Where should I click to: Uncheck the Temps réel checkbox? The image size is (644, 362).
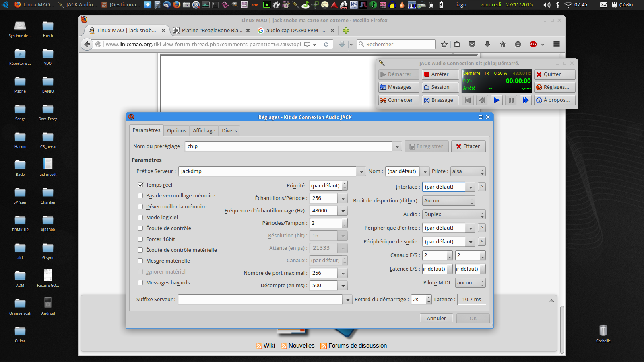pyautogui.click(x=140, y=185)
